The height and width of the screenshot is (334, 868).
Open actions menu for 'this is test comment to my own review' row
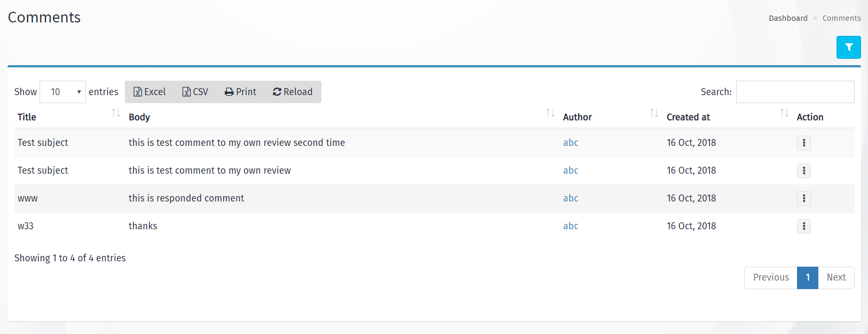(804, 170)
